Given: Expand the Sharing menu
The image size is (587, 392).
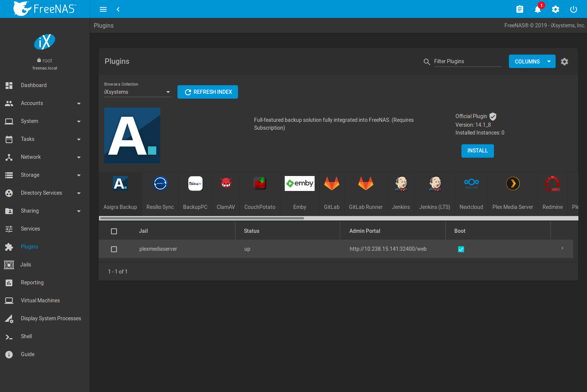Looking at the screenshot, I should pos(45,211).
